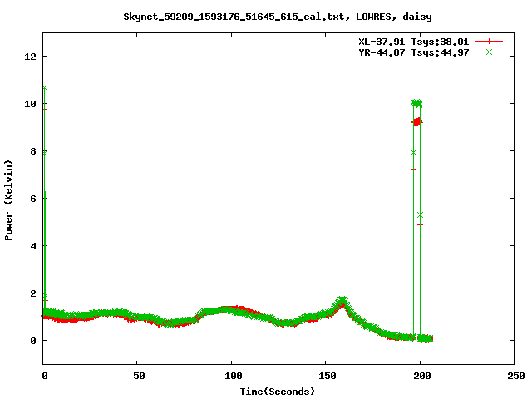Click the x-axis tick label 250
Screen dimensions: 532x399
pos(515,376)
